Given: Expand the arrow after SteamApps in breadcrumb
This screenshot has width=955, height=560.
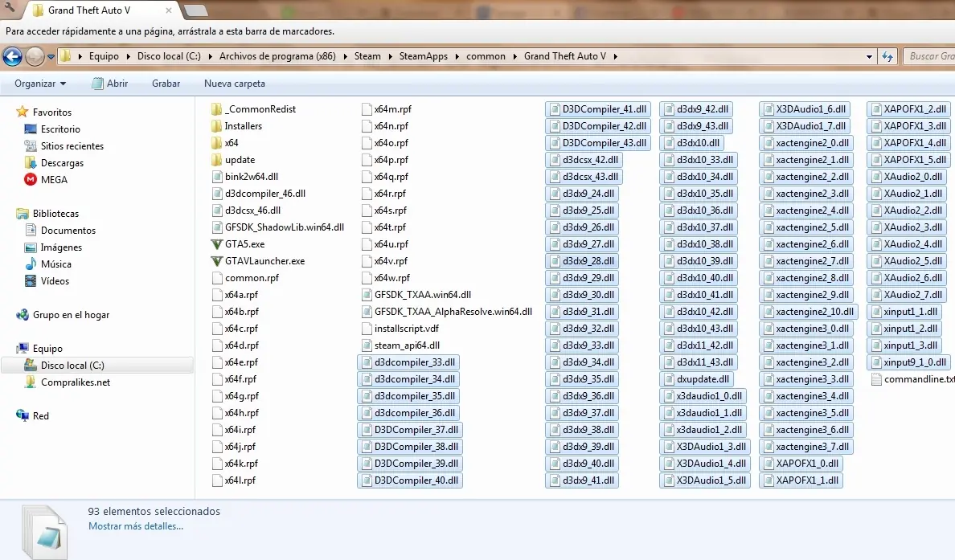Looking at the screenshot, I should (x=457, y=56).
